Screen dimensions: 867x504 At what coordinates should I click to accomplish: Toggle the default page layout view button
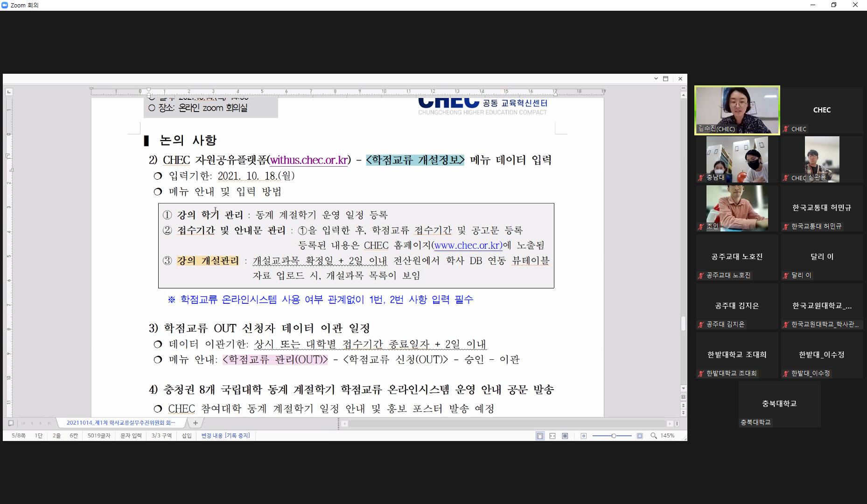click(x=540, y=436)
